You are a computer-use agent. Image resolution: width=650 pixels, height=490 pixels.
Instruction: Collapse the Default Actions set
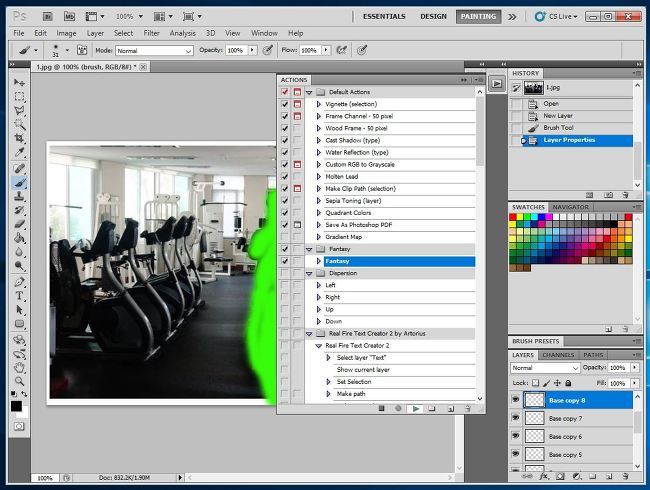[x=309, y=92]
